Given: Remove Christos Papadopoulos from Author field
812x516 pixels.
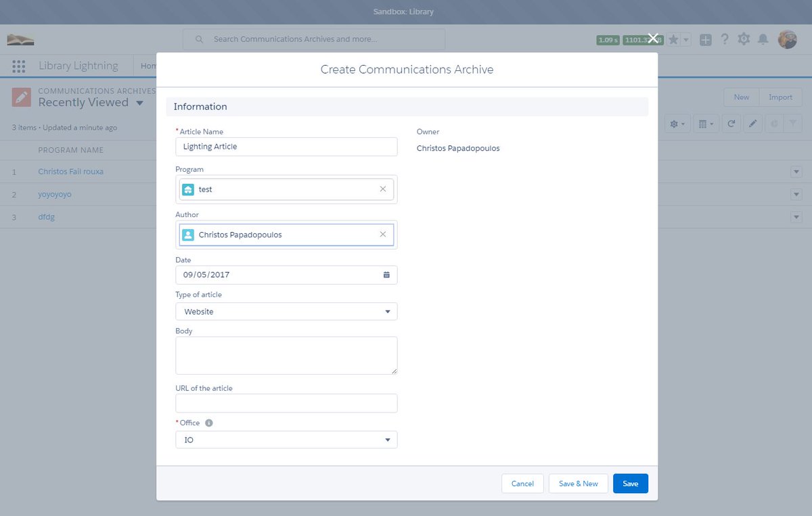Looking at the screenshot, I should coord(382,235).
